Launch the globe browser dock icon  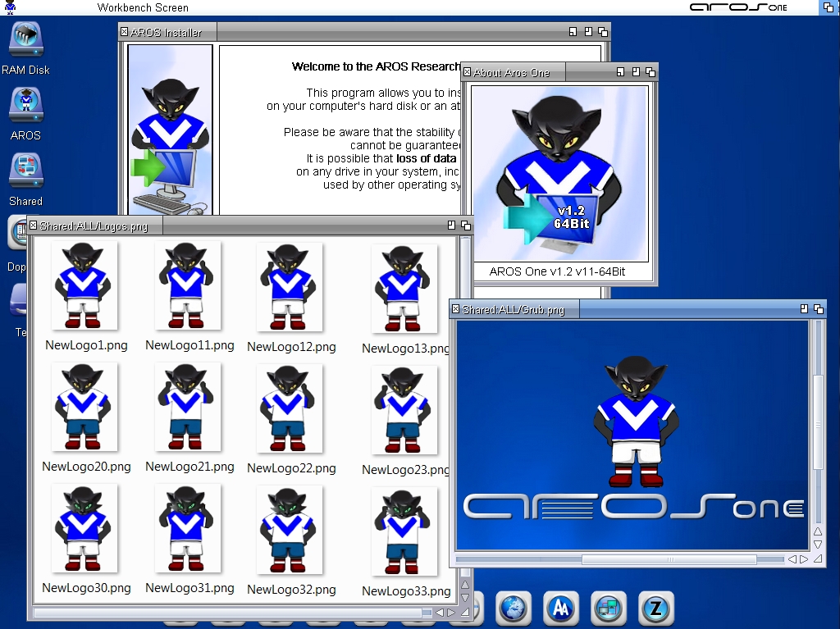tap(514, 608)
